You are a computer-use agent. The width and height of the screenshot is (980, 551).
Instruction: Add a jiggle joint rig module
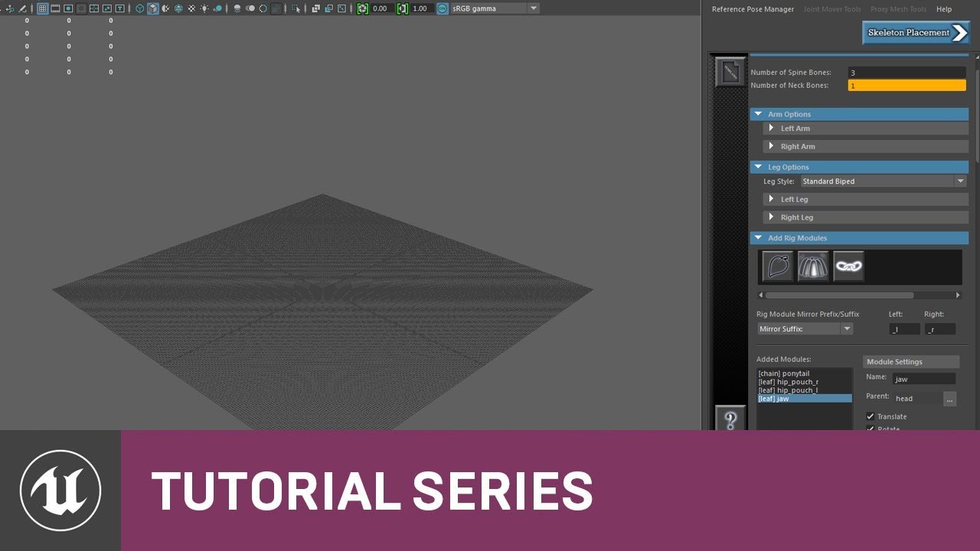[813, 266]
